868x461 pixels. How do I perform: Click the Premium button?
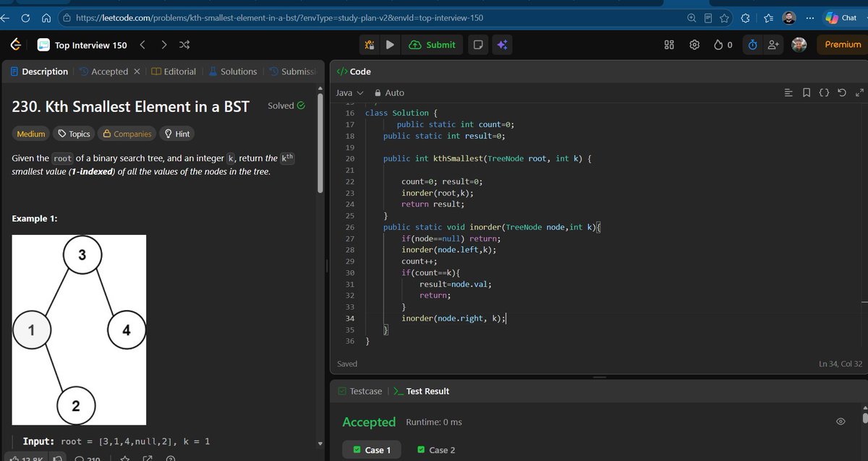click(843, 45)
